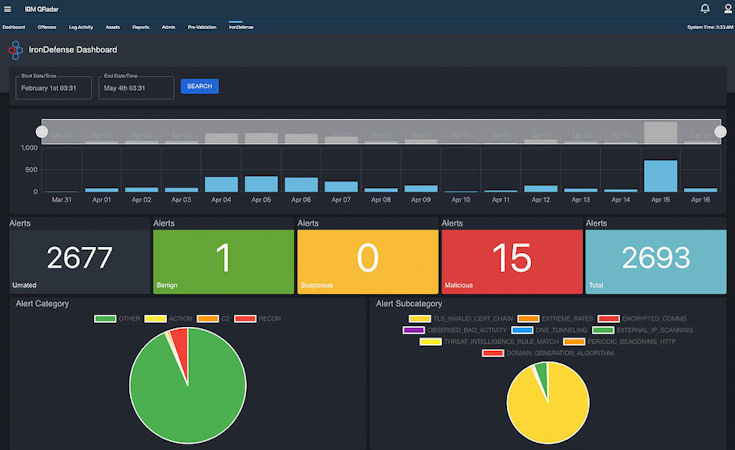Toggle the OTHER legend swatch
This screenshot has width=735, height=450.
pos(105,319)
